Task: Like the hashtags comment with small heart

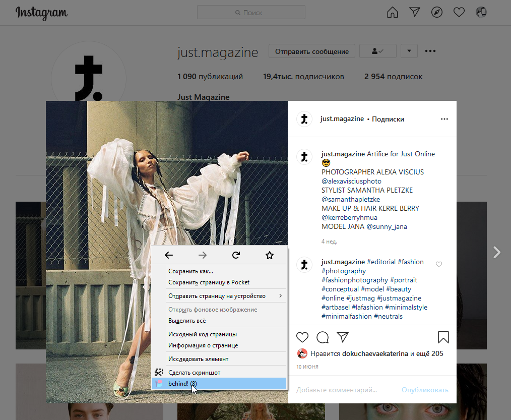Action: point(439,264)
